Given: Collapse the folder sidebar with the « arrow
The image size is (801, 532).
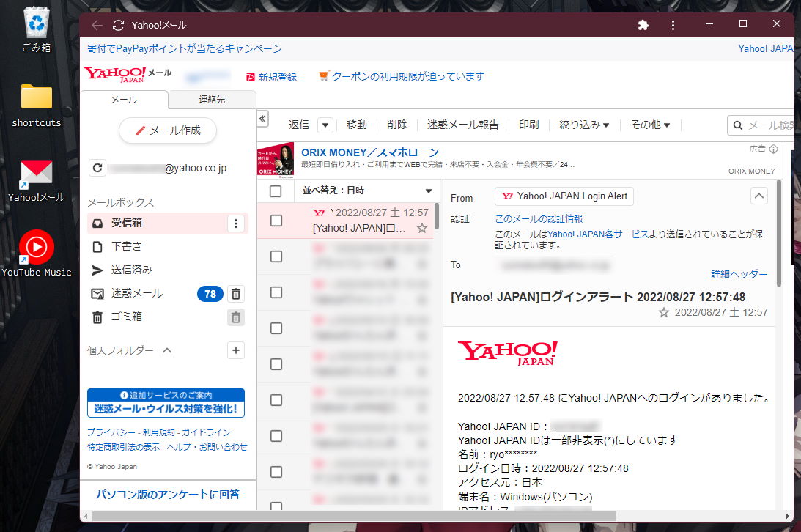Looking at the screenshot, I should 262,119.
